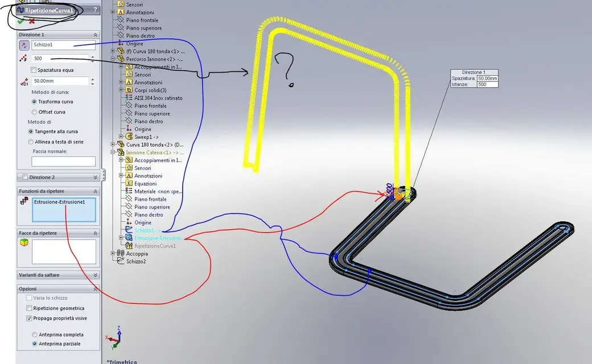This screenshot has height=364, width=592.
Task: Enable Spaziatura equa checkbox
Action: pos(34,70)
